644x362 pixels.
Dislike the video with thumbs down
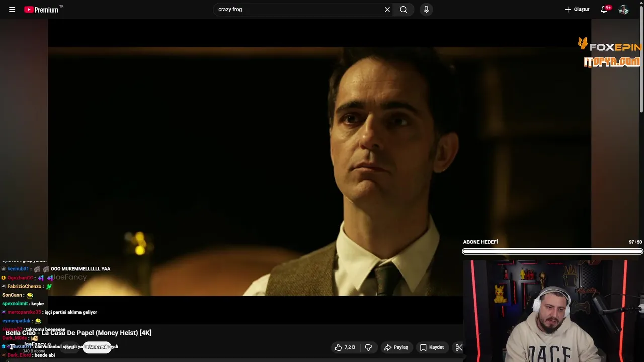368,347
